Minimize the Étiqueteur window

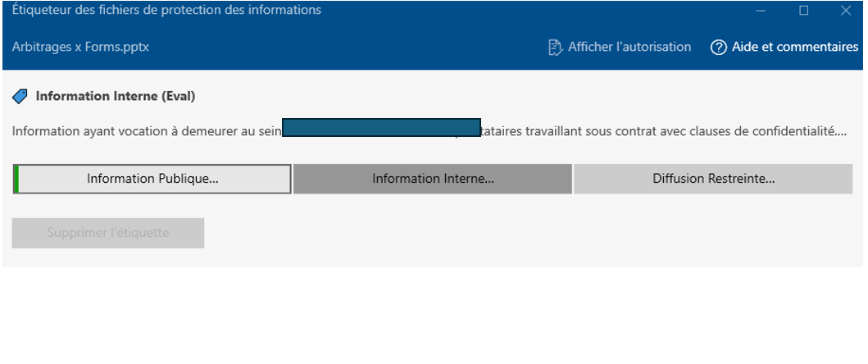pos(761,11)
